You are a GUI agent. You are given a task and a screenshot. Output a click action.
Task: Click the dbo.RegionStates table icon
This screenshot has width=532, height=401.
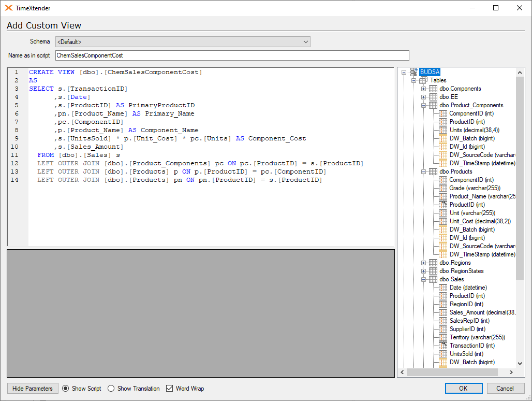(x=433, y=271)
